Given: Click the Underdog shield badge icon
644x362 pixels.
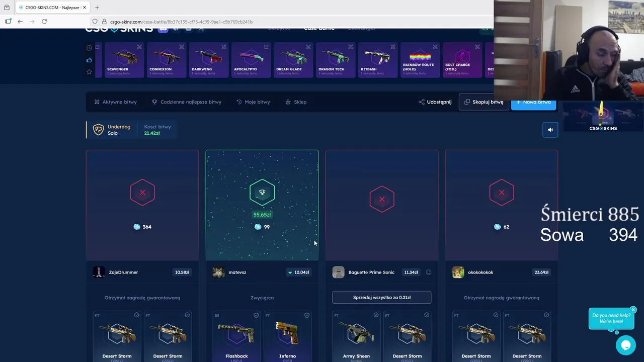Looking at the screenshot, I should click(98, 130).
